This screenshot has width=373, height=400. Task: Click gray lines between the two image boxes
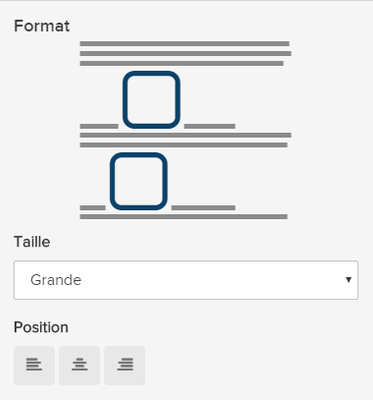click(186, 140)
